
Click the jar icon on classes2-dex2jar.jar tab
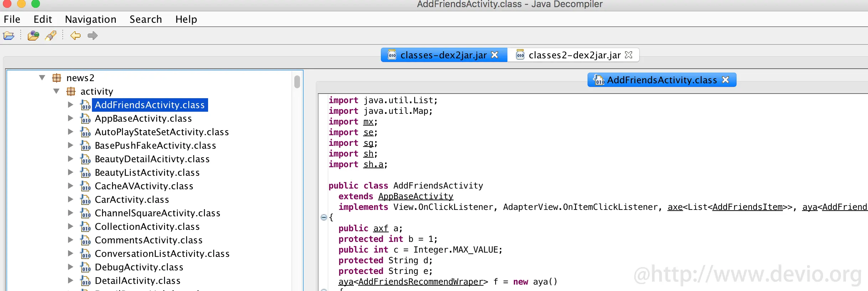(520, 55)
